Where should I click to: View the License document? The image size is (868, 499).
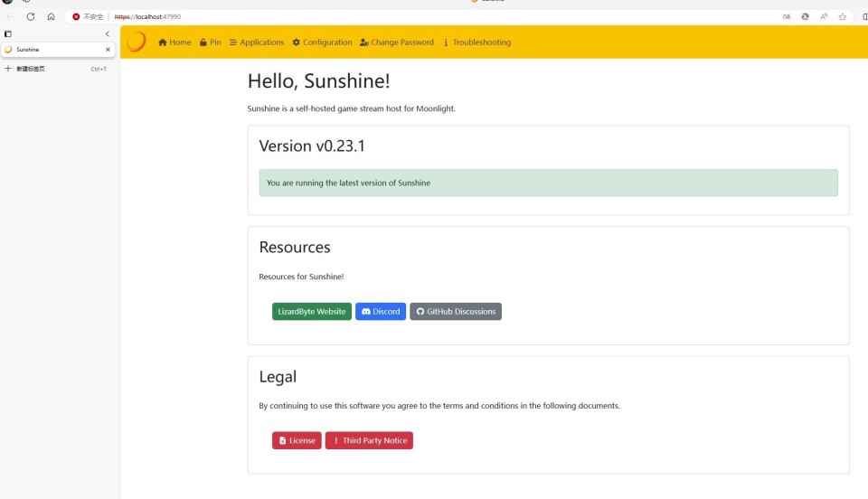297,441
